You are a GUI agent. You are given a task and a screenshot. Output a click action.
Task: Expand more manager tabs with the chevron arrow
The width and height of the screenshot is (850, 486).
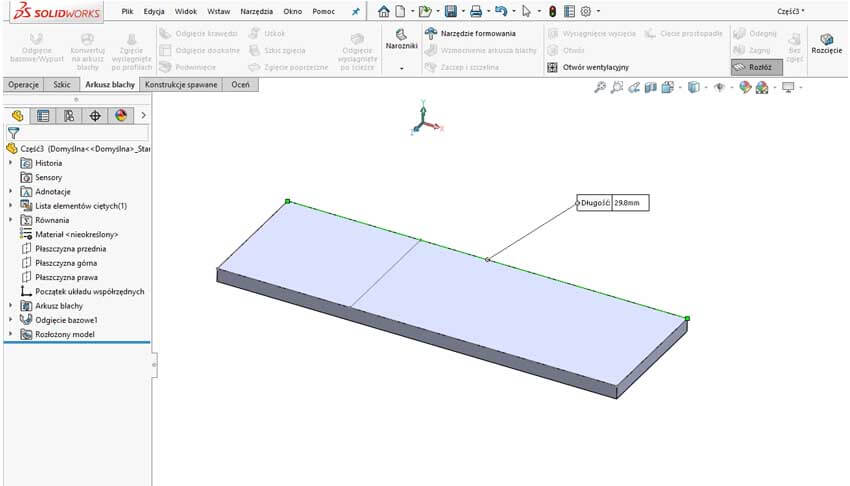click(x=143, y=115)
